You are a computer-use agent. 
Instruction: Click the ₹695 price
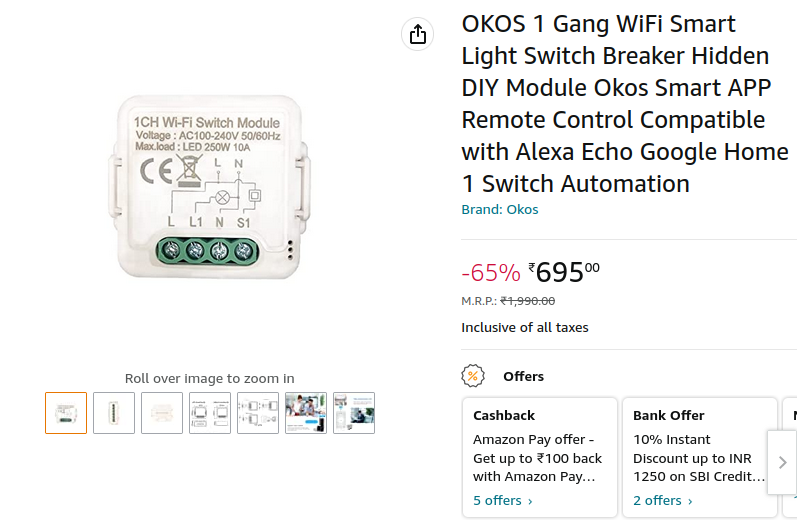coord(564,272)
